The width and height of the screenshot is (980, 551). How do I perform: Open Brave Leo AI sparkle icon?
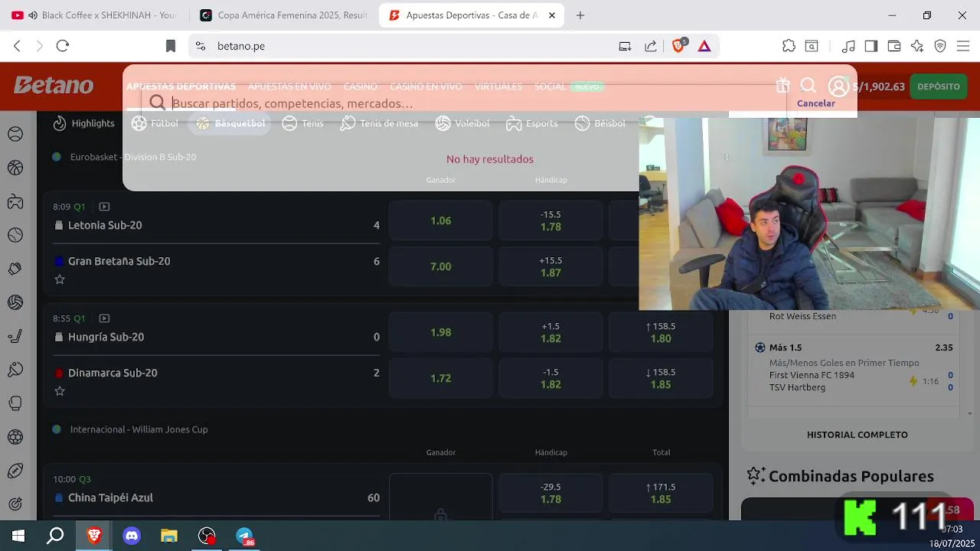coord(917,46)
